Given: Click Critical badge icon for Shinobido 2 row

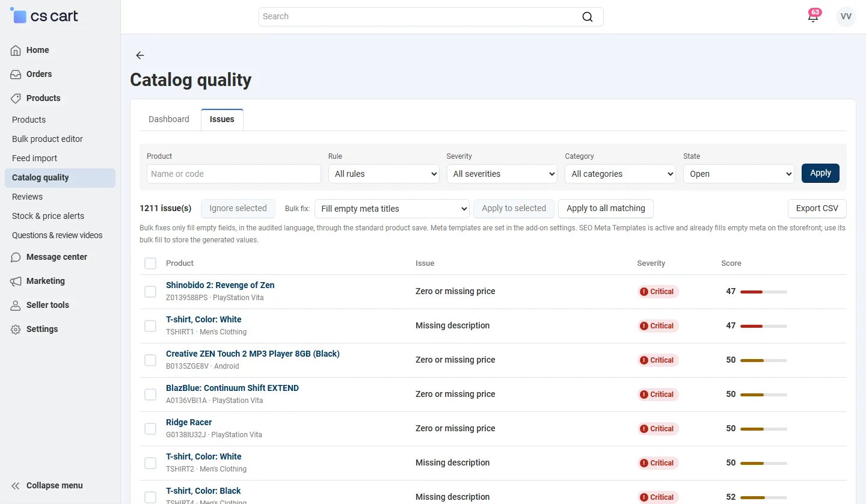Looking at the screenshot, I should (x=644, y=292).
